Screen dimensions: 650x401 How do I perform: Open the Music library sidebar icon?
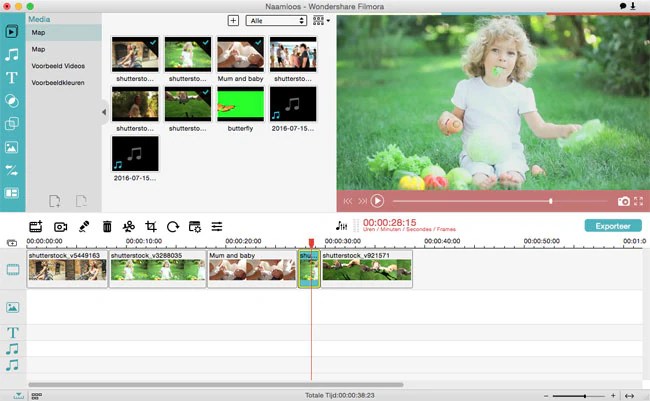click(x=12, y=54)
